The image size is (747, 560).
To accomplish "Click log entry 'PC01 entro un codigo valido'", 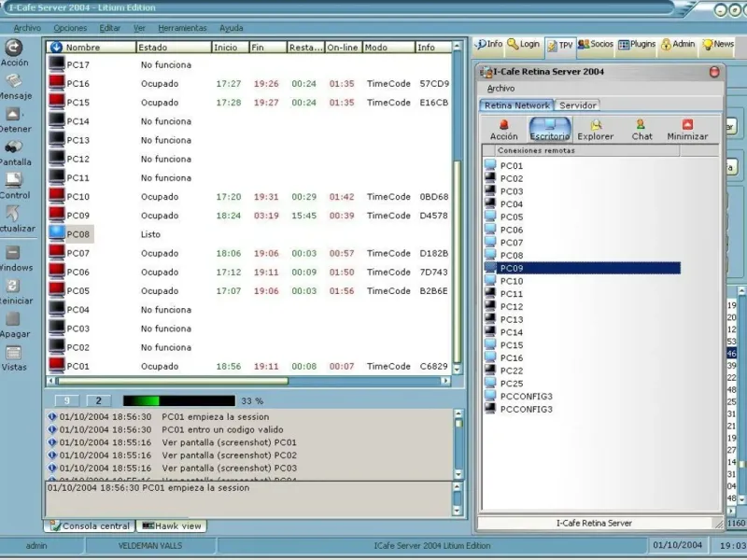I will (222, 429).
